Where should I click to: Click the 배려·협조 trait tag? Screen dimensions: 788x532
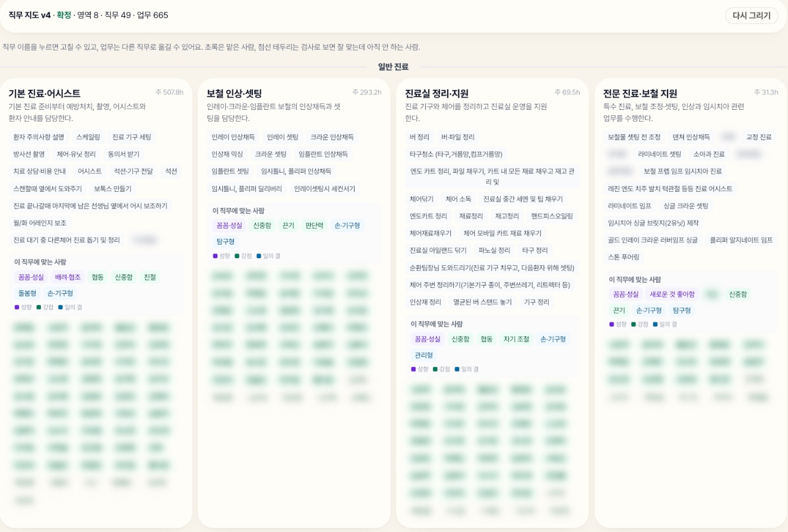(x=68, y=277)
